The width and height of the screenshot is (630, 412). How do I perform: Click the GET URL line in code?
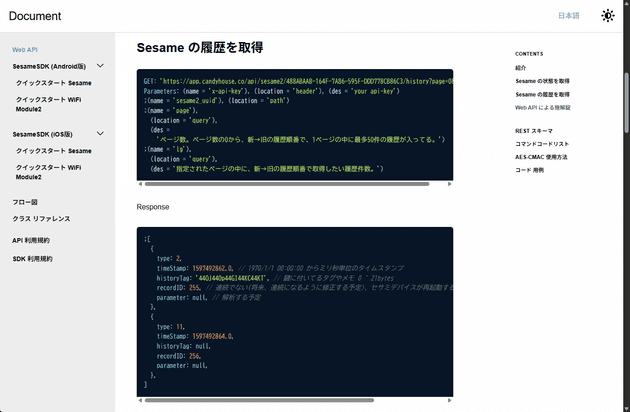299,81
